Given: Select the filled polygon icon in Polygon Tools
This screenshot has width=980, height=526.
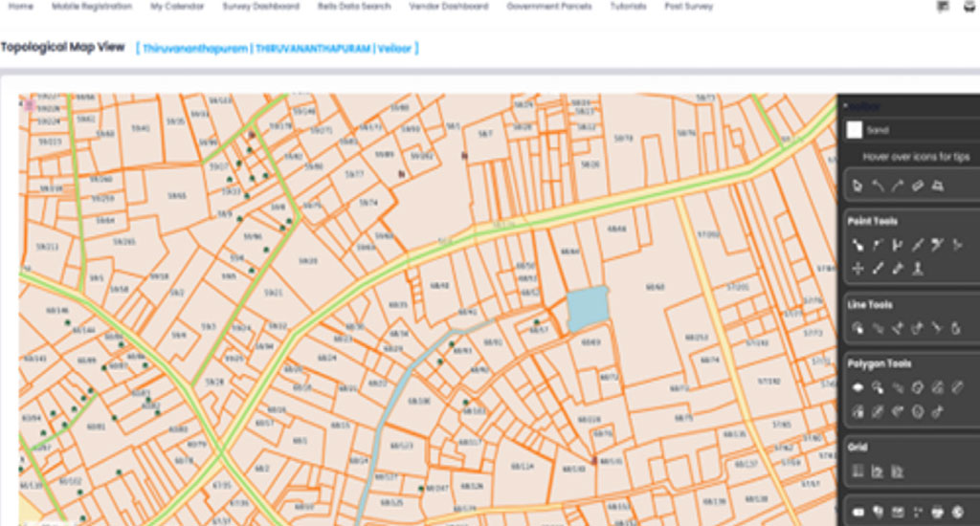Looking at the screenshot, I should pos(857,388).
